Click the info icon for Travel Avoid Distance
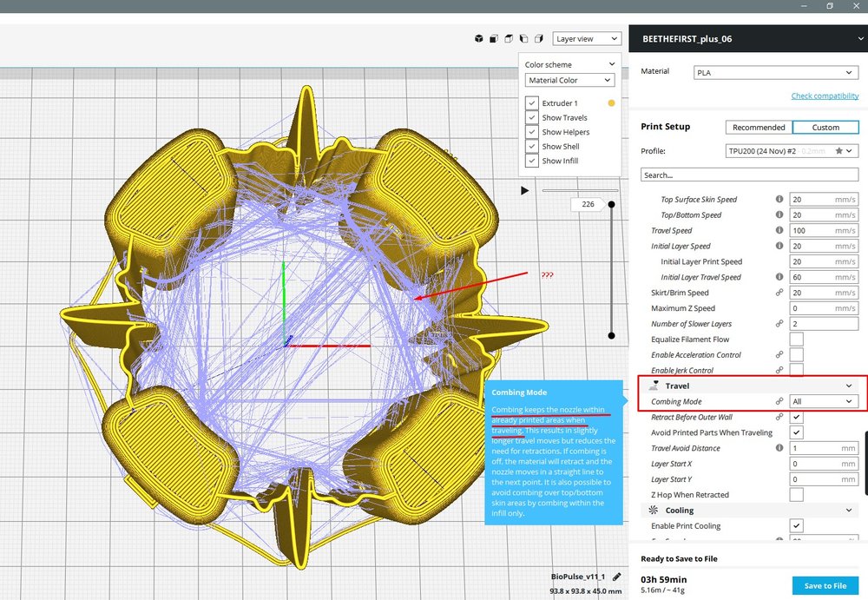 click(x=779, y=448)
